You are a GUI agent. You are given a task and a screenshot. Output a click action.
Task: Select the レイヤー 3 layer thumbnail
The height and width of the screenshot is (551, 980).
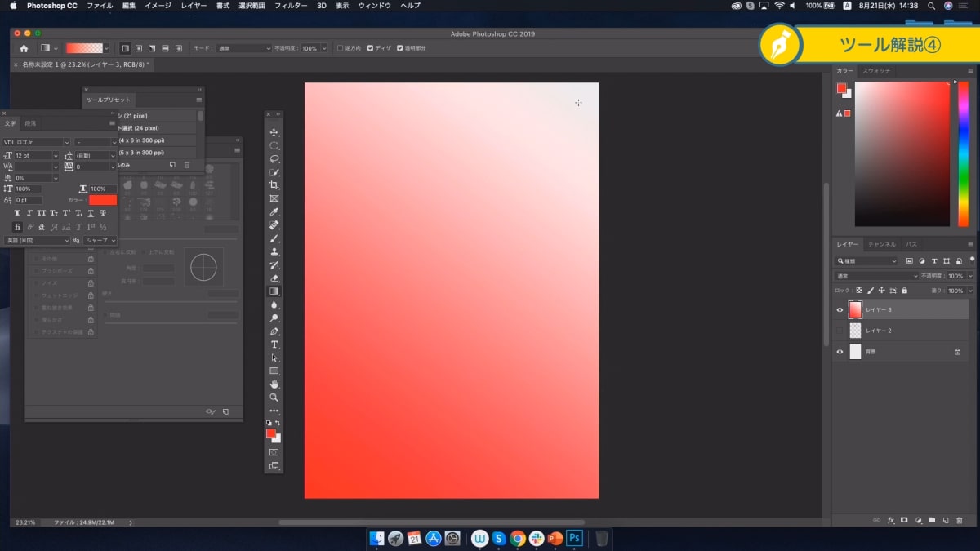click(x=855, y=310)
